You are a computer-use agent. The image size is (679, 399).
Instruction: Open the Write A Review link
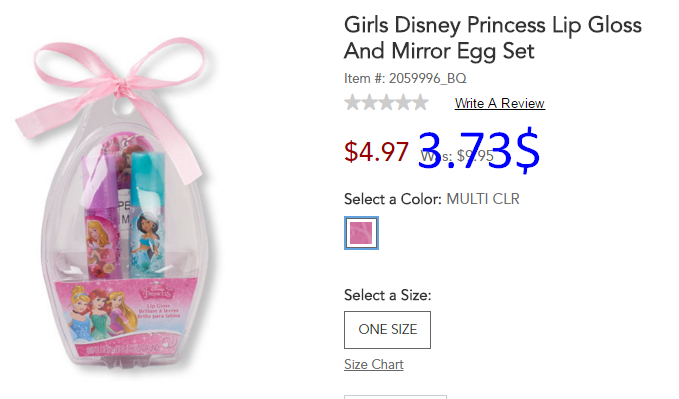(500, 104)
